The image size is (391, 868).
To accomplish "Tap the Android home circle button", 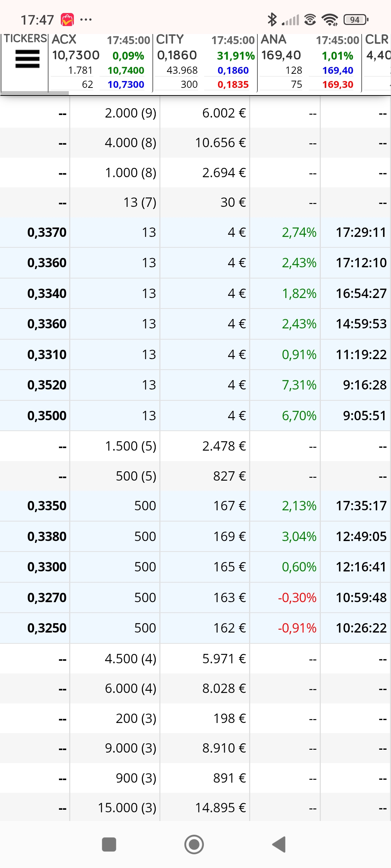I will [194, 844].
